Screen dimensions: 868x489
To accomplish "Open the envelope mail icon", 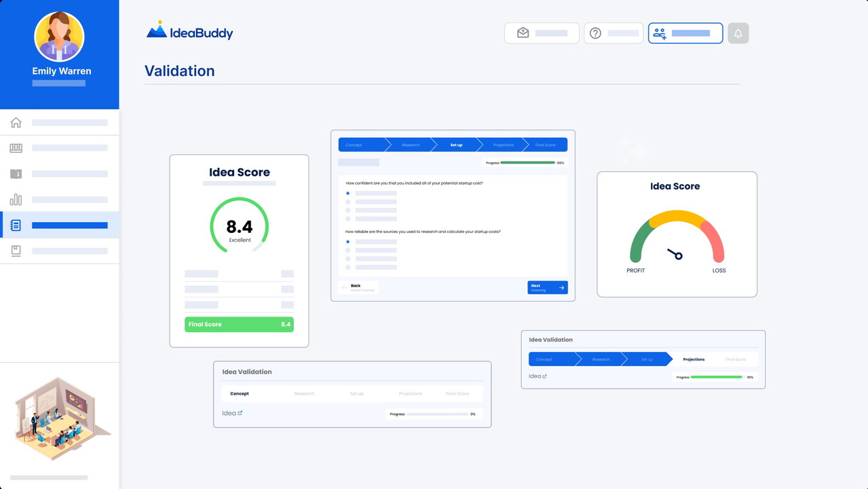I will pos(523,33).
